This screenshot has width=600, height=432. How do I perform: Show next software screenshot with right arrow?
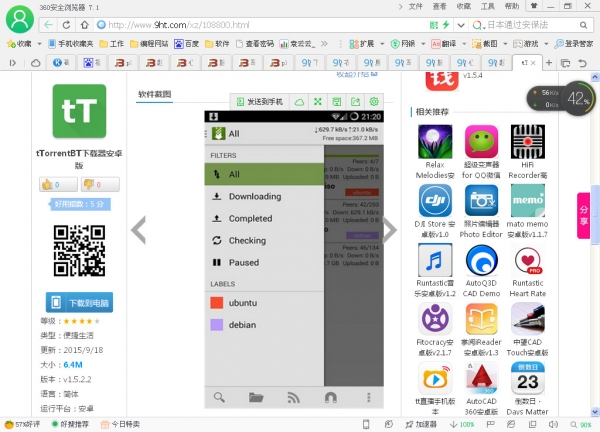point(390,230)
